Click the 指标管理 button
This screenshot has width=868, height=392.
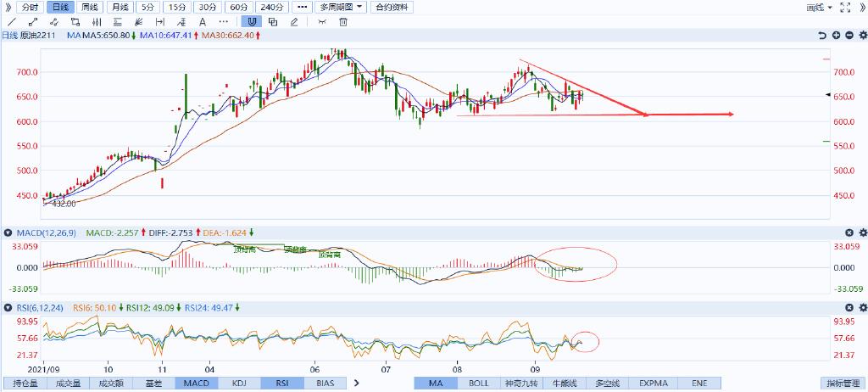click(x=842, y=384)
